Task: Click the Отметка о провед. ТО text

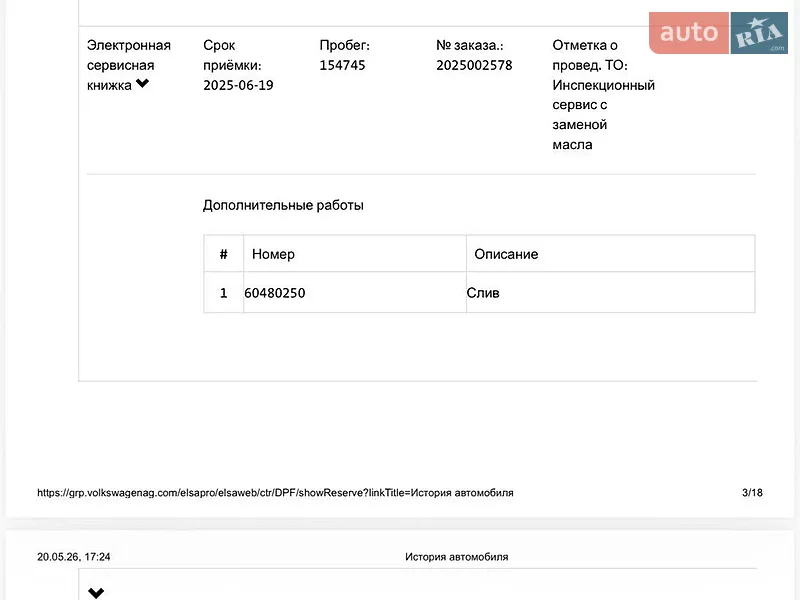Action: 590,55
